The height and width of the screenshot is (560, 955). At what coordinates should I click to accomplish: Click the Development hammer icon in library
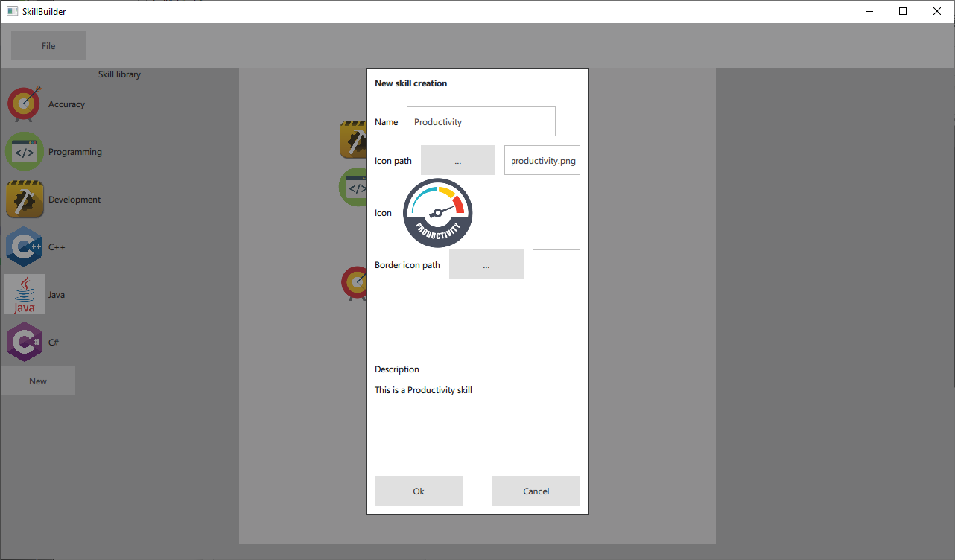(x=25, y=200)
